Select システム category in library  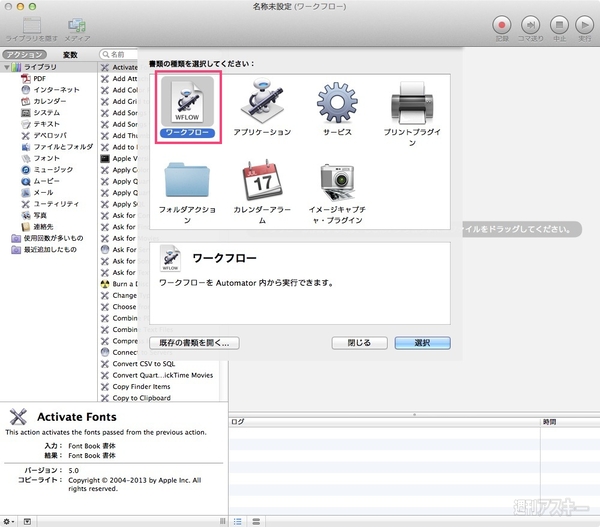pos(40,113)
